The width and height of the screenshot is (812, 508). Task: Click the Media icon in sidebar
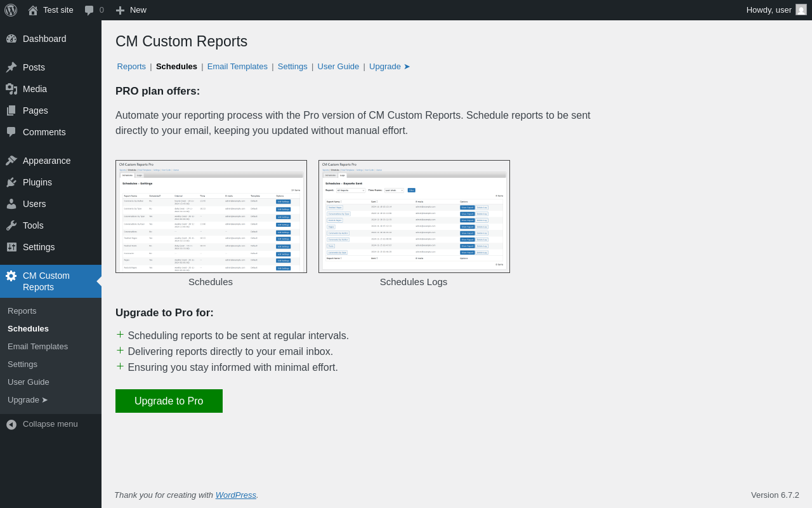(x=11, y=89)
